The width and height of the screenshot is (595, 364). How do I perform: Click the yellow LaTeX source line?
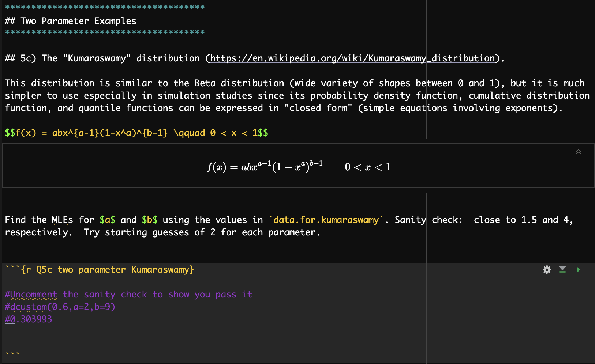point(135,133)
